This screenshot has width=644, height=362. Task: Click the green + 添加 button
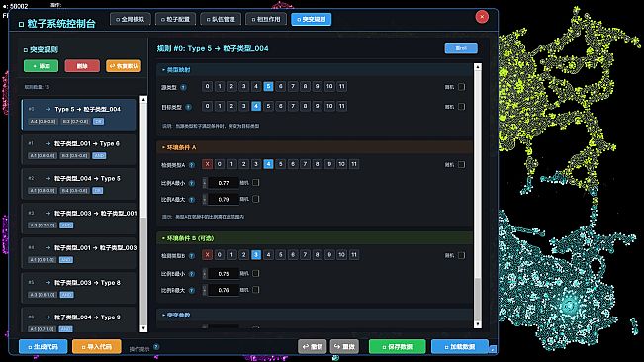coord(42,66)
